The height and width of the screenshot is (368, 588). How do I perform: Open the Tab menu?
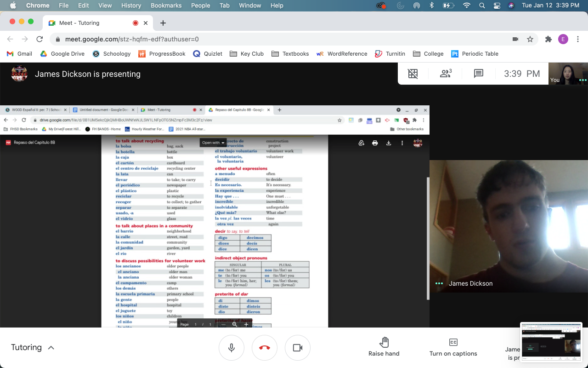pos(225,6)
